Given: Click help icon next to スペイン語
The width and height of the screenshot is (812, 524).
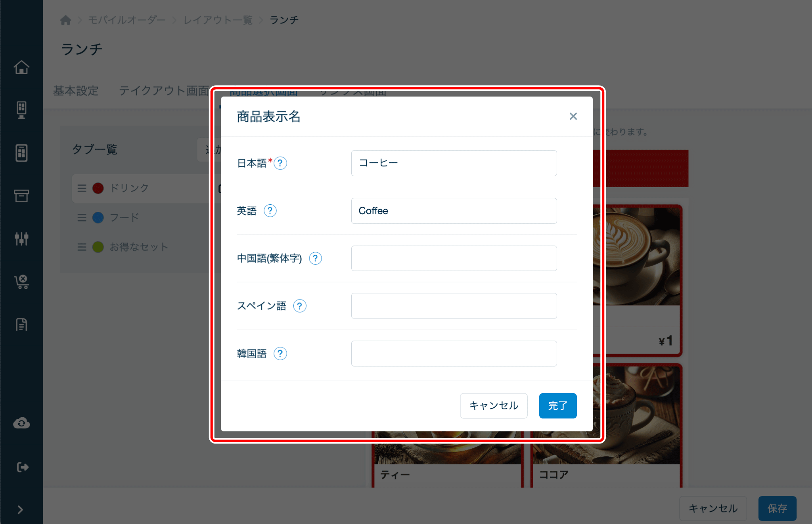Looking at the screenshot, I should coord(300,306).
